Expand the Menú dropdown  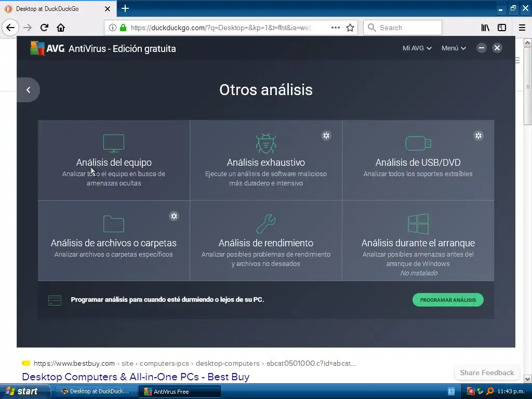[x=454, y=48]
